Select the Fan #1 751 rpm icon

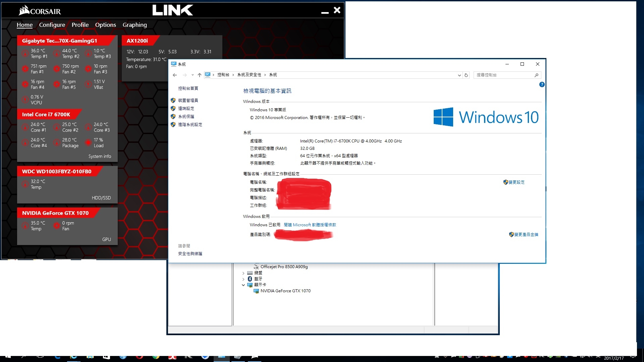pos(25,69)
